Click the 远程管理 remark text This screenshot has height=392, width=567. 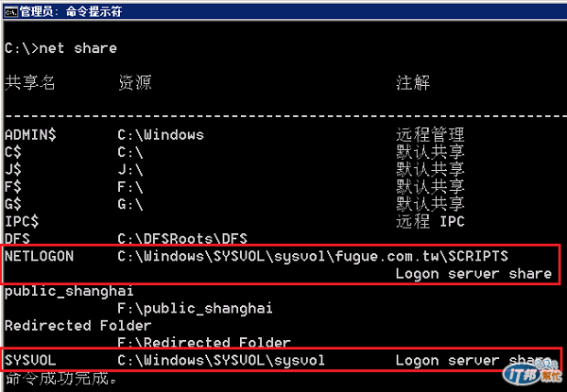[430, 135]
